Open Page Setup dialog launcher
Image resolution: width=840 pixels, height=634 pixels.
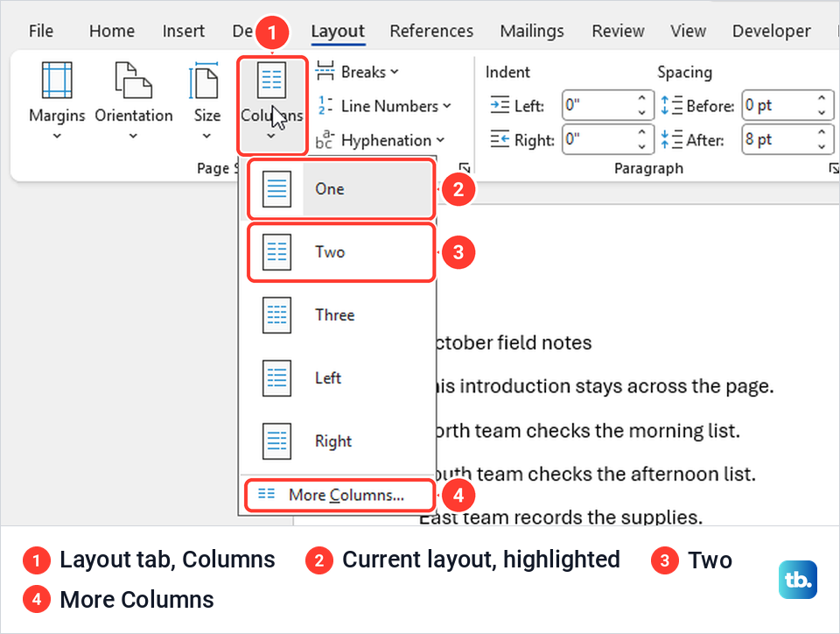(464, 168)
